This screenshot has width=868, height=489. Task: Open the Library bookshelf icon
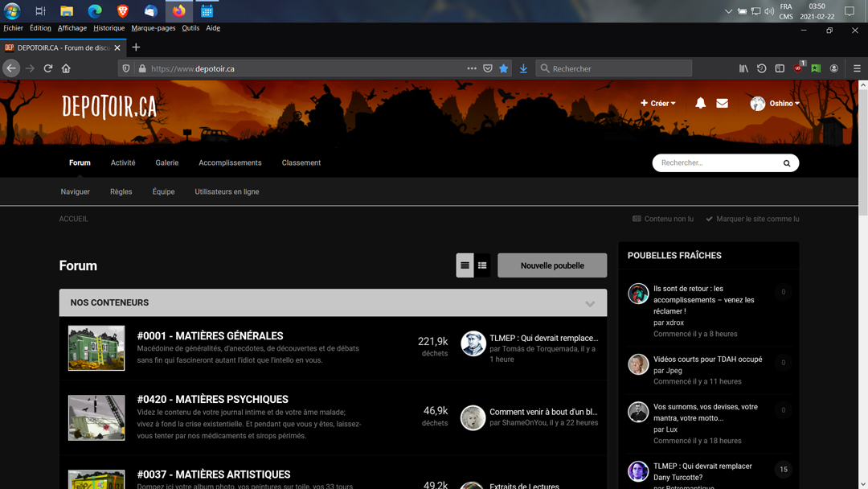pyautogui.click(x=743, y=68)
